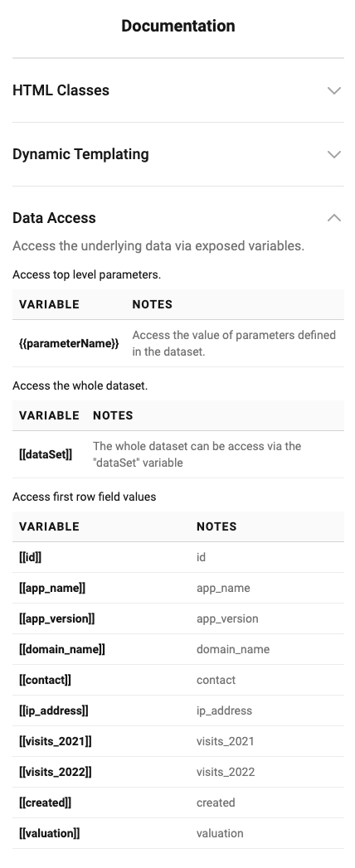The image size is (355, 868).
Task: Open the Dynamic Templating heading
Action: [80, 154]
